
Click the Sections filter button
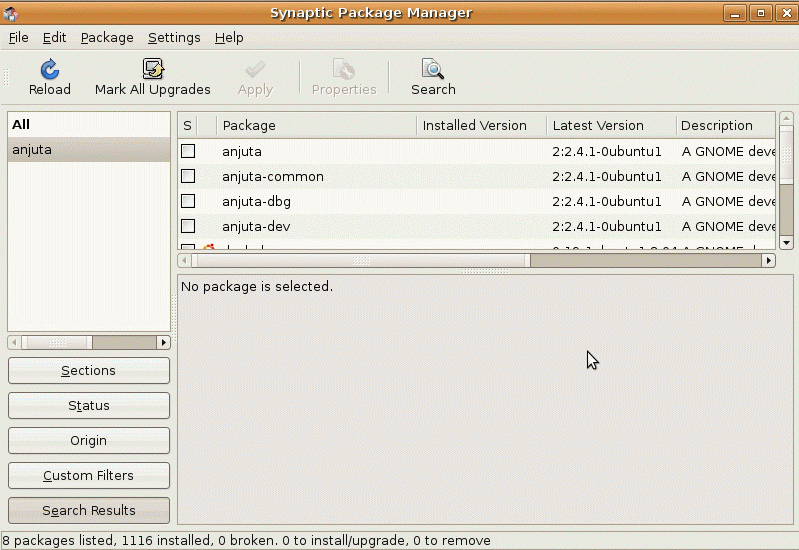coord(89,371)
